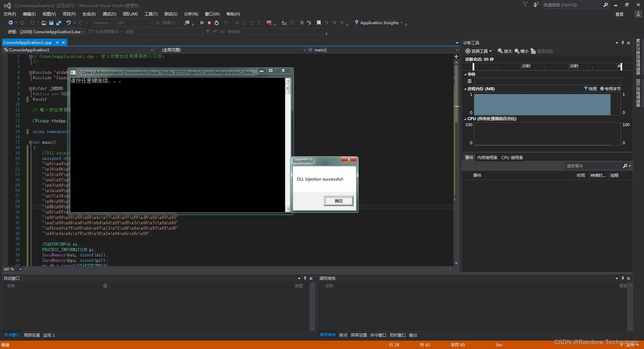Save the file with the floppy disk icon
The width and height of the screenshot is (644, 349).
point(51,23)
